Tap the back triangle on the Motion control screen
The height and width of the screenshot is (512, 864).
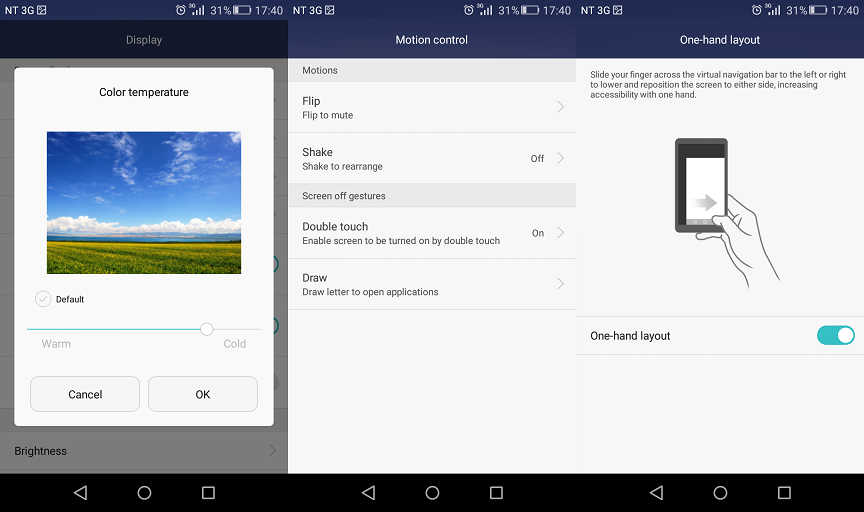coord(368,493)
